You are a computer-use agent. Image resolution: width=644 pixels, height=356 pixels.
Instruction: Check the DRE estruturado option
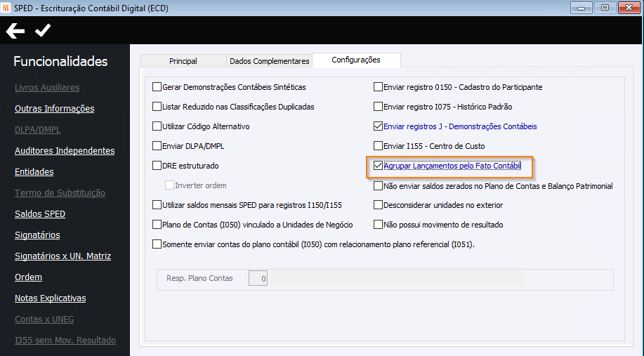157,166
